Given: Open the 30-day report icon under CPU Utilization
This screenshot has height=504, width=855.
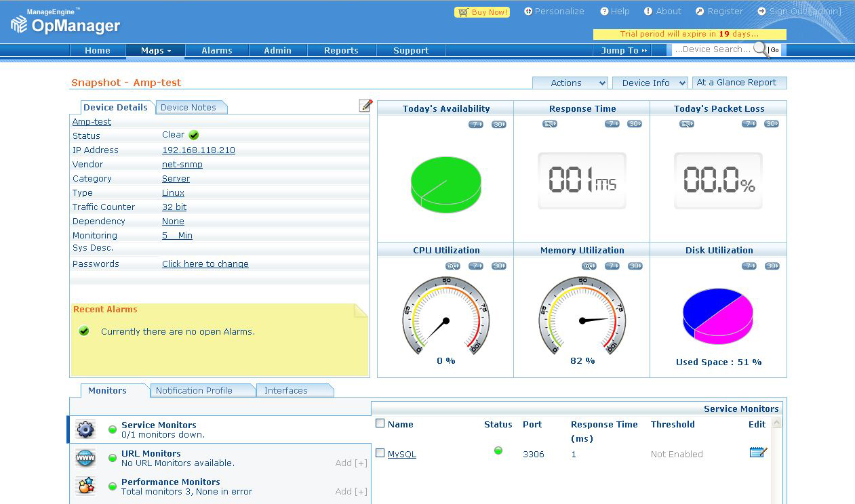Looking at the screenshot, I should pyautogui.click(x=499, y=266).
